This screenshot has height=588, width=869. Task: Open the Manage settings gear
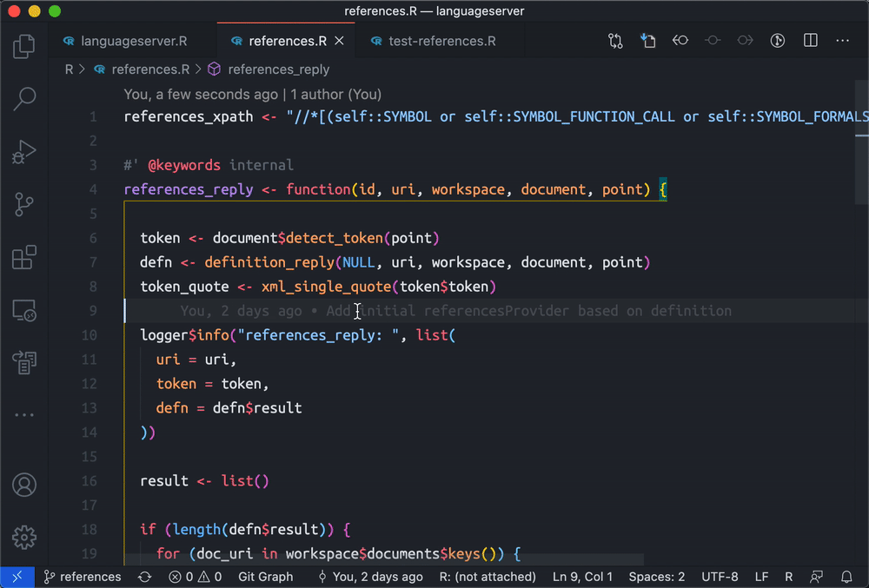coord(23,537)
